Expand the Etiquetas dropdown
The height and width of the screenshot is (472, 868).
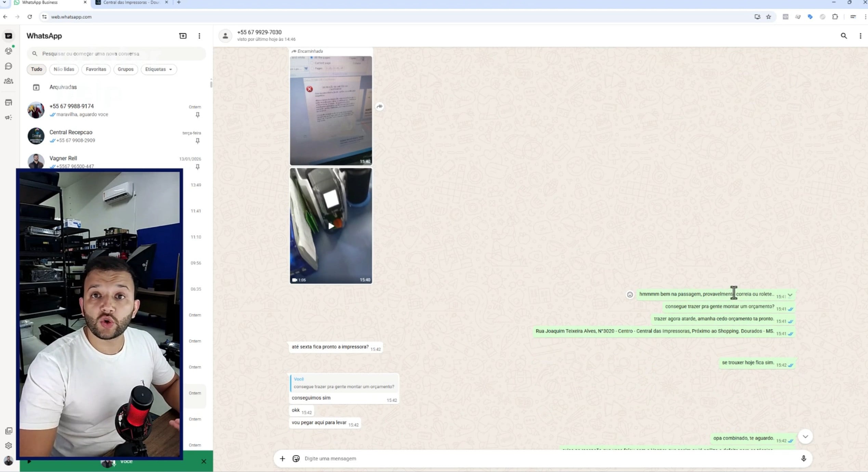tap(158, 69)
